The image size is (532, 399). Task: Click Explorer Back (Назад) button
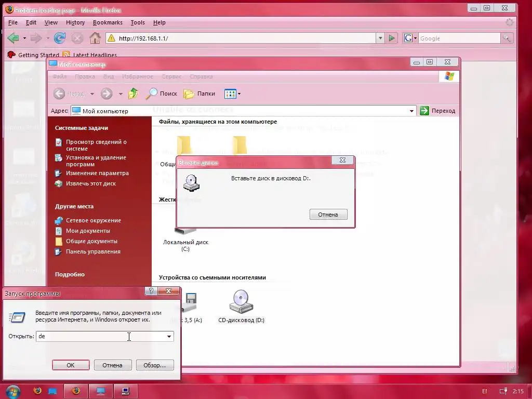(x=69, y=94)
